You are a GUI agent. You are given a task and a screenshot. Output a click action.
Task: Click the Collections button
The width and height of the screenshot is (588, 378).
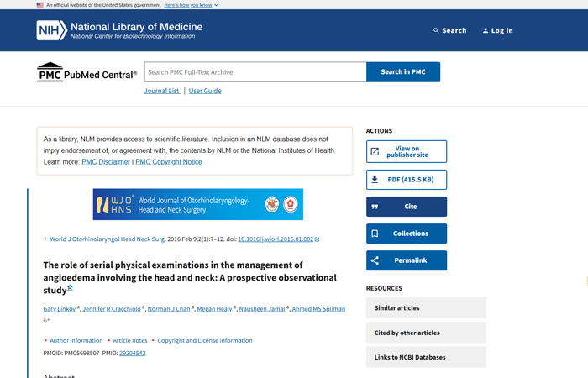click(407, 234)
